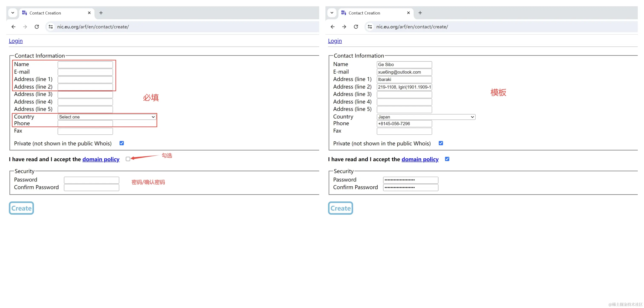Click the site info icon in the left address bar
Viewport: 644px width, 308px height.
click(x=51, y=26)
